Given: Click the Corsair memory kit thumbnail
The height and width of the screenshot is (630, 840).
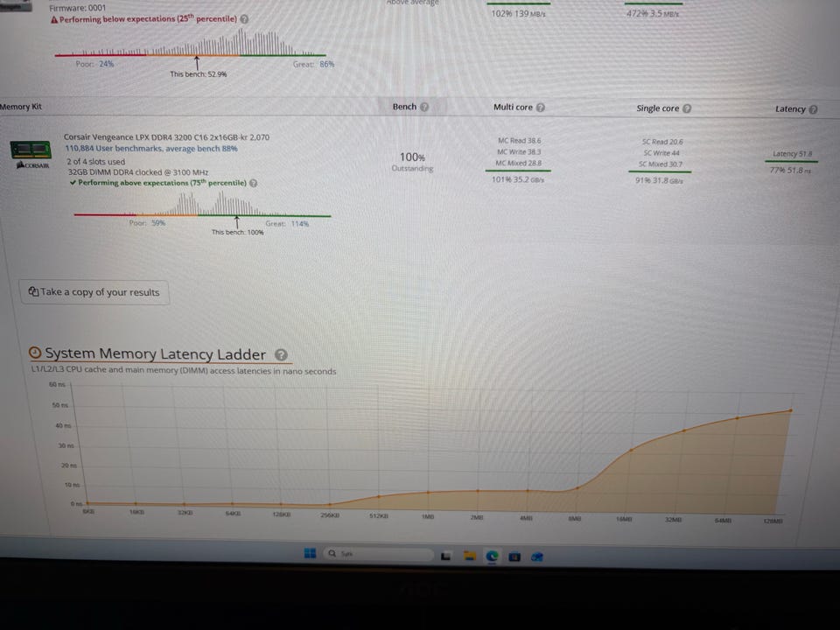Looking at the screenshot, I should 31,150.
